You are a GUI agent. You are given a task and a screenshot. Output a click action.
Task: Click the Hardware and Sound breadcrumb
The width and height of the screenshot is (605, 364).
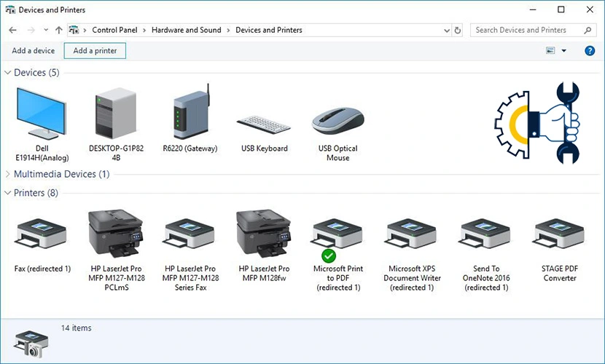tap(187, 30)
